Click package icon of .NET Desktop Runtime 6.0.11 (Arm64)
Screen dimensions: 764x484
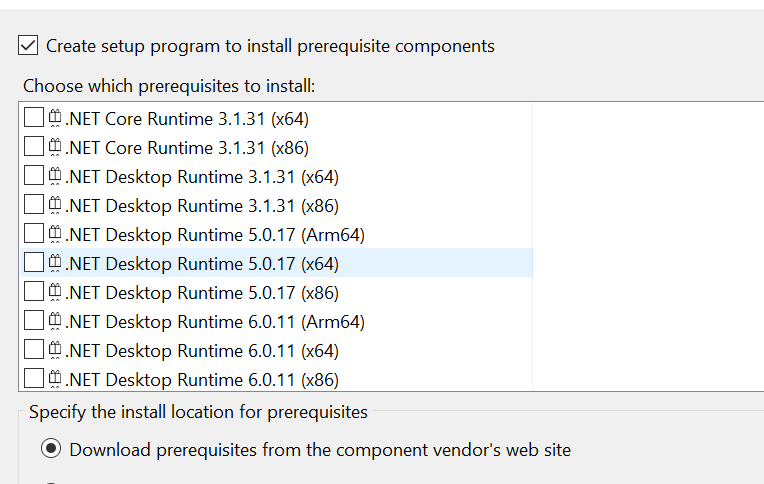coord(56,322)
